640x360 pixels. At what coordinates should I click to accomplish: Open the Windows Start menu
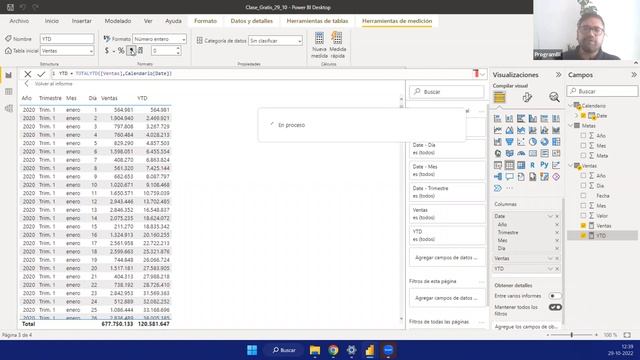coord(252,350)
